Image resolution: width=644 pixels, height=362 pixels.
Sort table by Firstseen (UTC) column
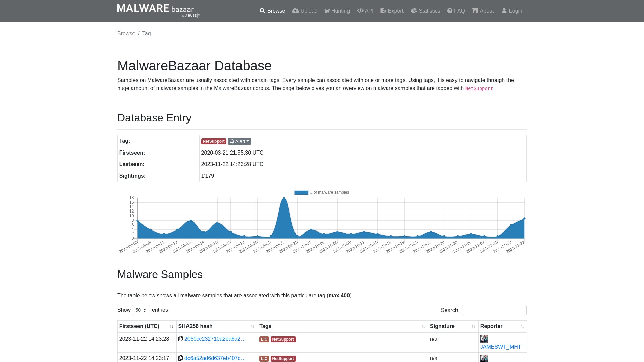(147, 326)
